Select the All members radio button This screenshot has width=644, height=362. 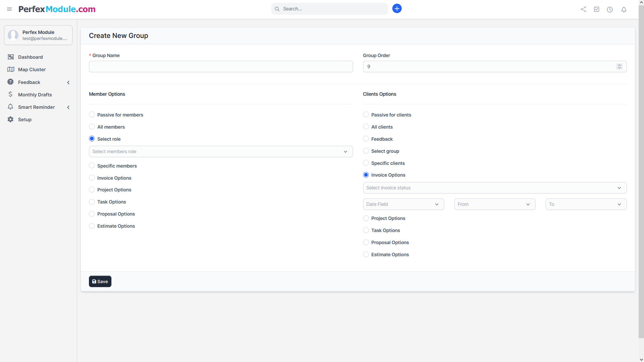tap(92, 127)
